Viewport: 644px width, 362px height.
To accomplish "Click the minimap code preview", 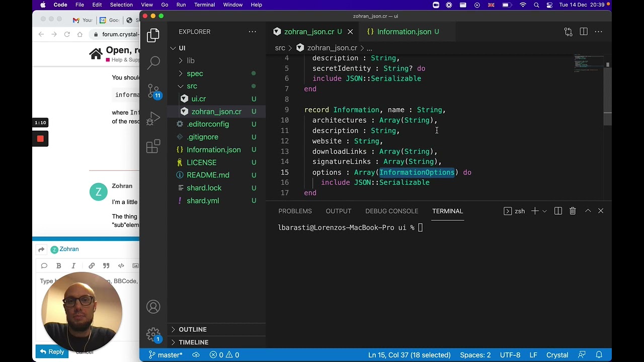I will [589, 63].
